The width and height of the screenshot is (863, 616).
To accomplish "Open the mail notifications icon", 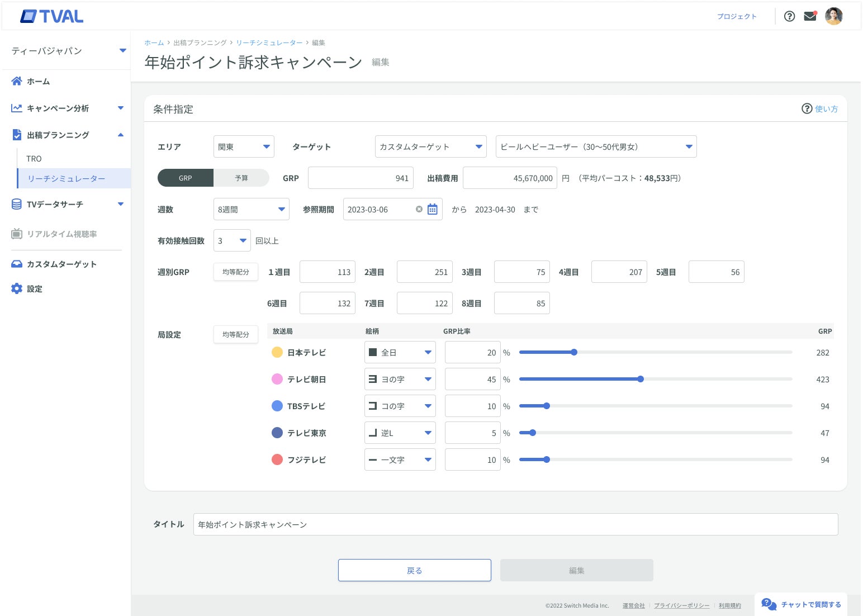I will click(x=810, y=16).
